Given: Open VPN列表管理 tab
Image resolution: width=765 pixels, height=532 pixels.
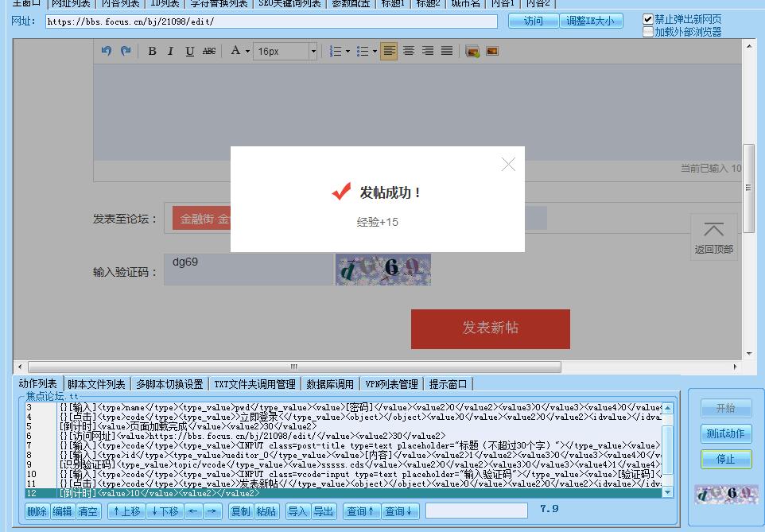Looking at the screenshot, I should tap(392, 384).
